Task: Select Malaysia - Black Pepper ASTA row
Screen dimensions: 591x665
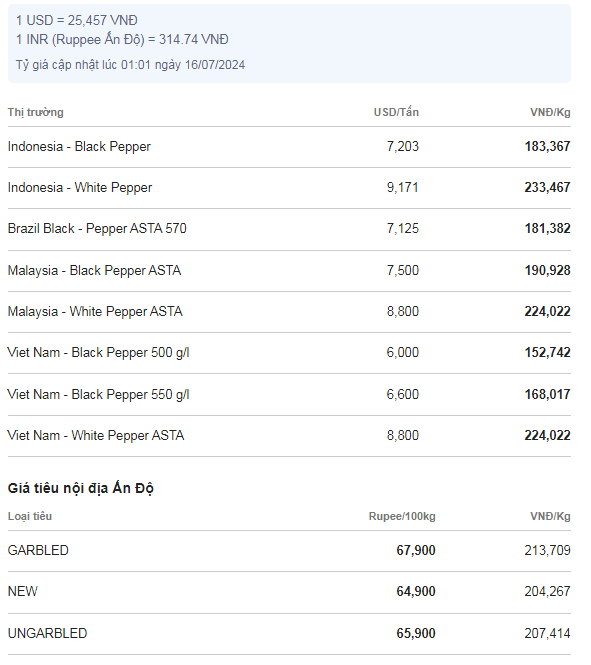Action: (289, 271)
